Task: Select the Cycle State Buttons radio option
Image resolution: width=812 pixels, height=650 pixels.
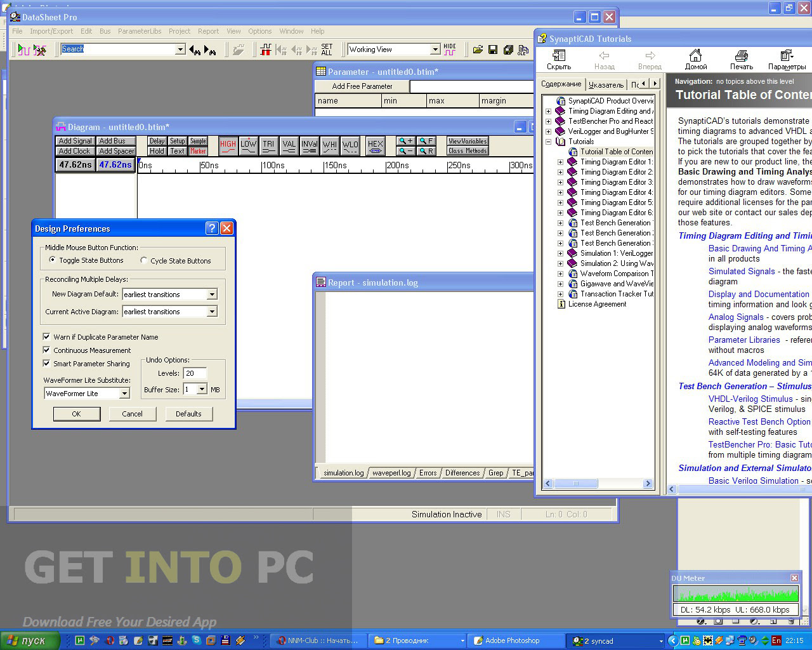Action: click(144, 260)
